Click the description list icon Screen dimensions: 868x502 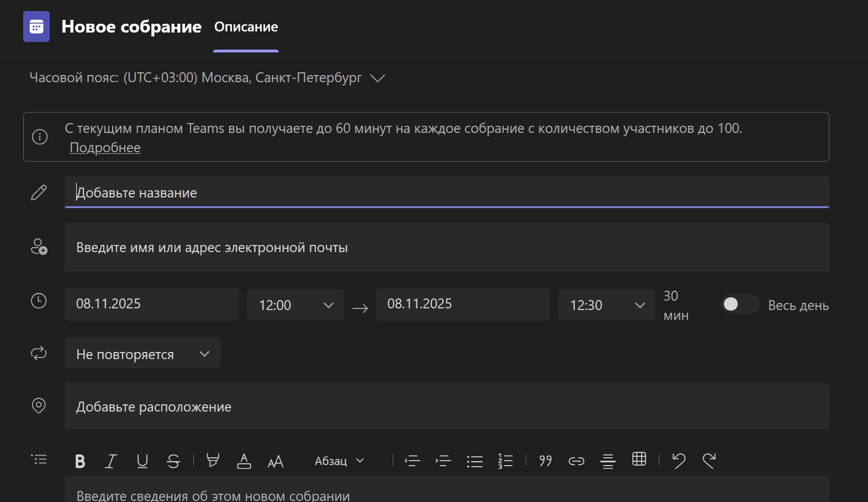pos(39,460)
